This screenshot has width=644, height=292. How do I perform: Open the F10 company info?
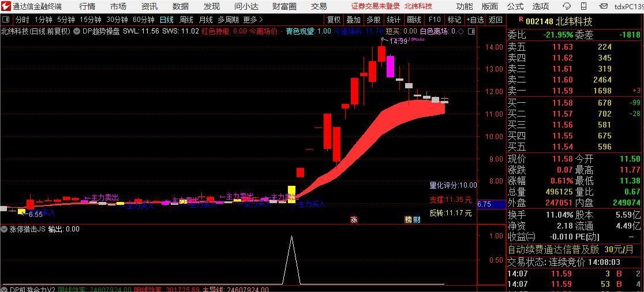434,20
